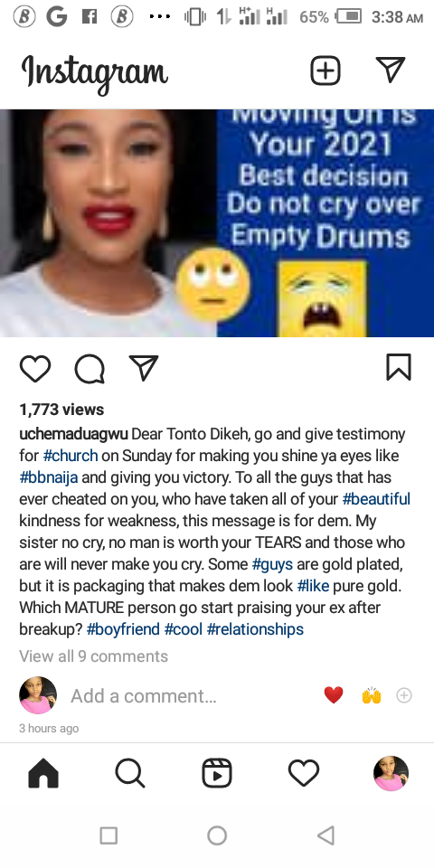Like the post with heart icon
Screen dimensions: 434x868
pos(35,369)
